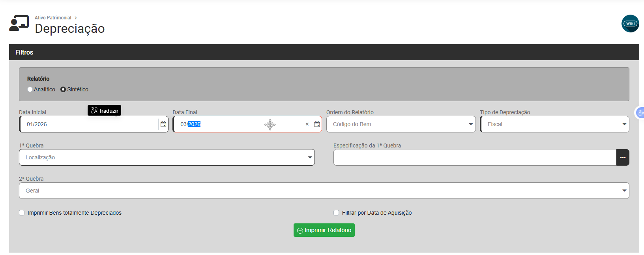Open the Tipo de Depreciação dropdown
The width and height of the screenshot is (644, 255).
coord(554,124)
